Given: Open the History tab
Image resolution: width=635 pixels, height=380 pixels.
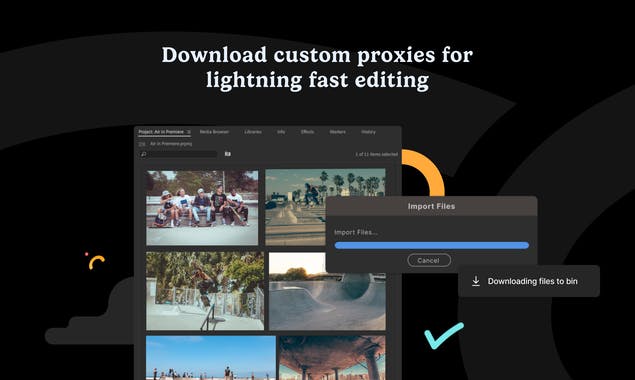Looking at the screenshot, I should (369, 132).
